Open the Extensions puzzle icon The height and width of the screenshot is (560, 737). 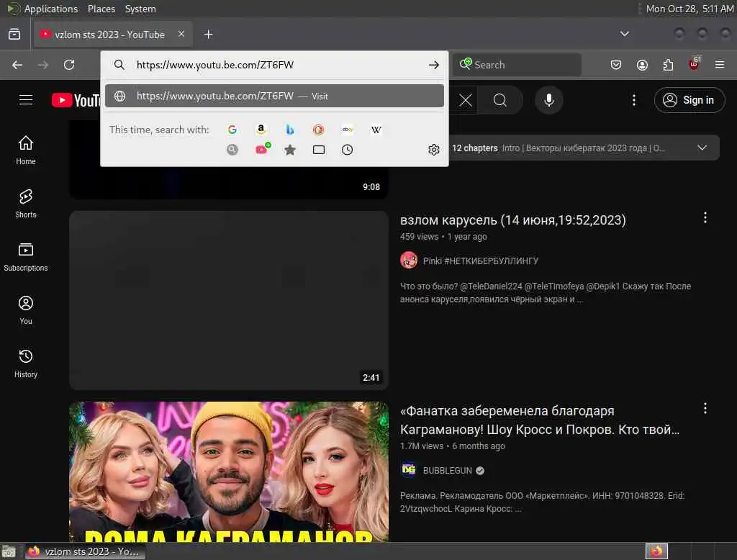pyautogui.click(x=668, y=65)
